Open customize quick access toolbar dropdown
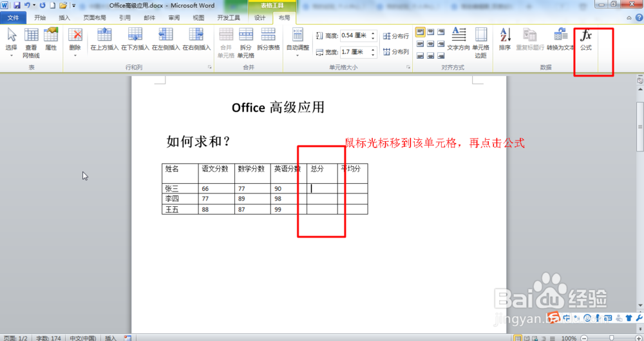Image resolution: width=644 pixels, height=341 pixels. pyautogui.click(x=74, y=5)
